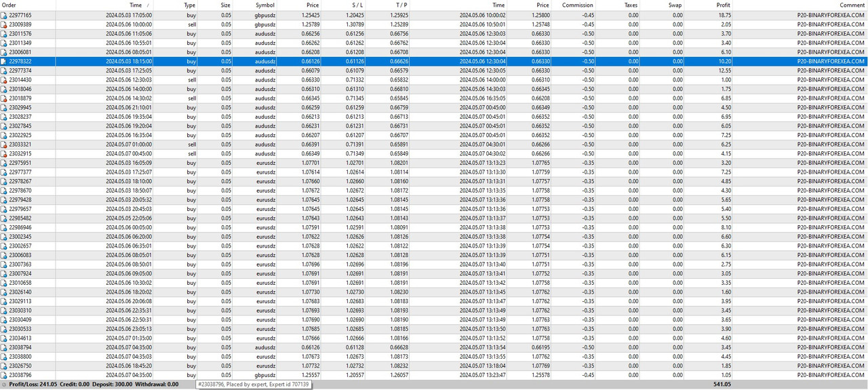Click the Time header right of T / P

[498, 5]
